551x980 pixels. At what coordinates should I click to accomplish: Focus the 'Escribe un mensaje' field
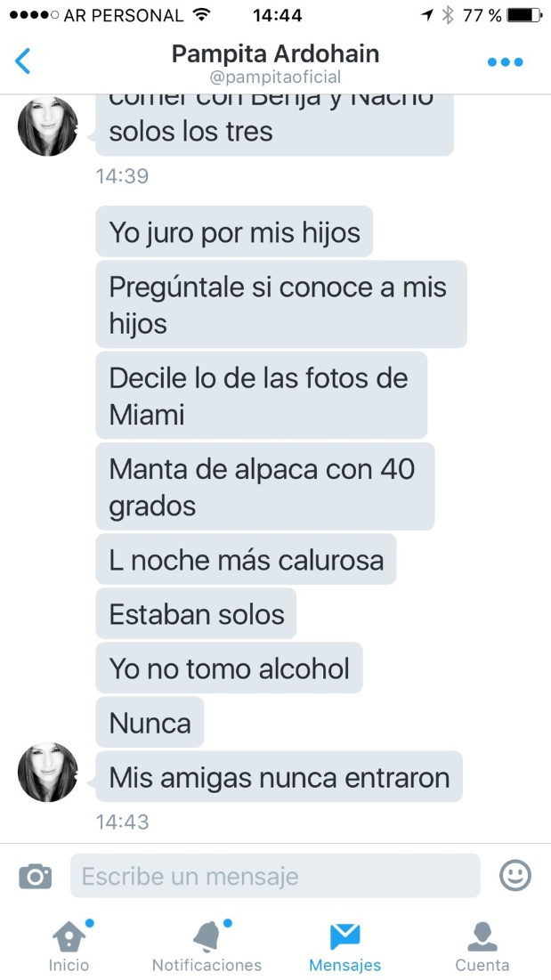click(x=275, y=876)
